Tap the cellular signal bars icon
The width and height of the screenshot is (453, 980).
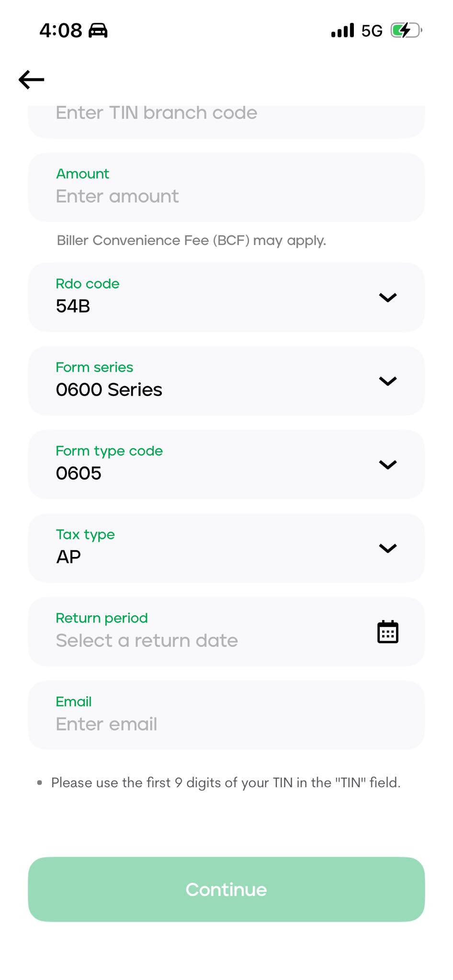click(343, 30)
